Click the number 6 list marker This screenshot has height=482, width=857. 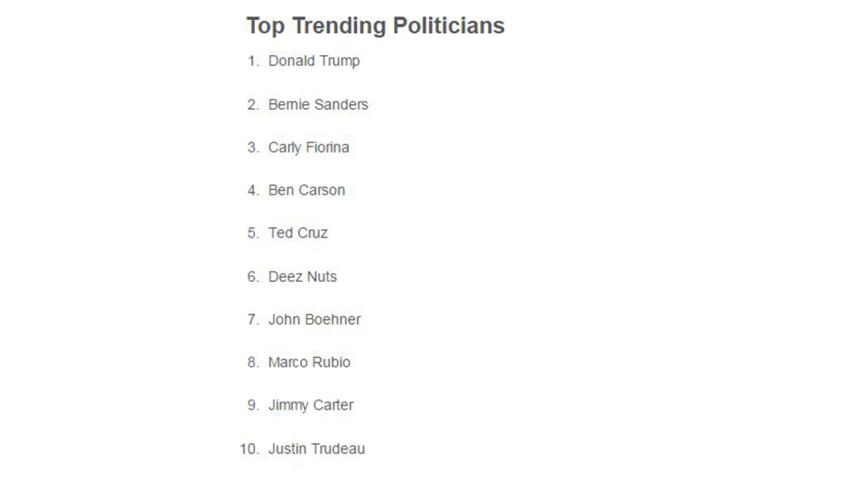[x=253, y=276]
